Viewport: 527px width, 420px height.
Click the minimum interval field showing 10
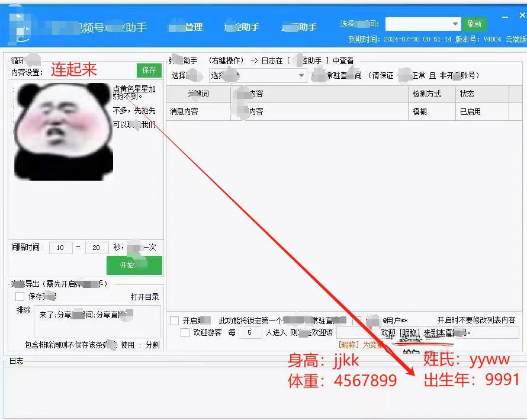coord(60,248)
